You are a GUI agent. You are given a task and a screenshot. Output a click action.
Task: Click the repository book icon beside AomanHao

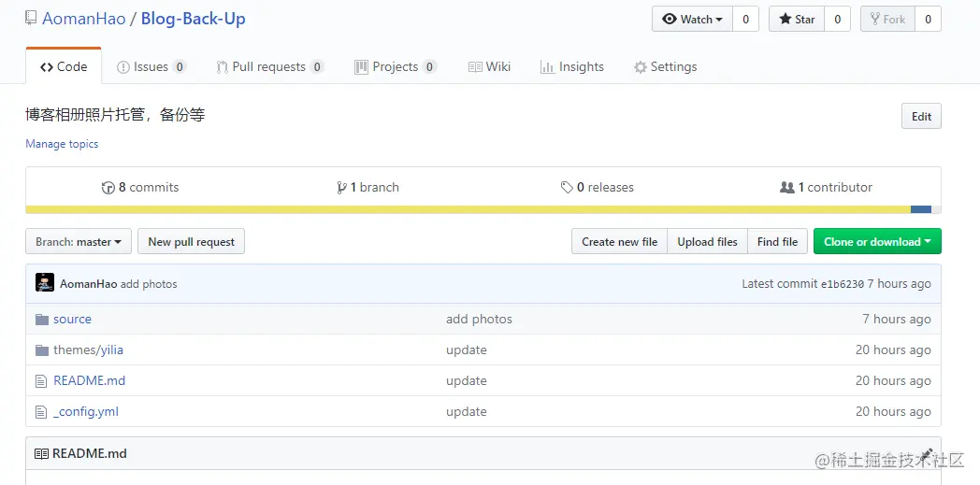[31, 18]
